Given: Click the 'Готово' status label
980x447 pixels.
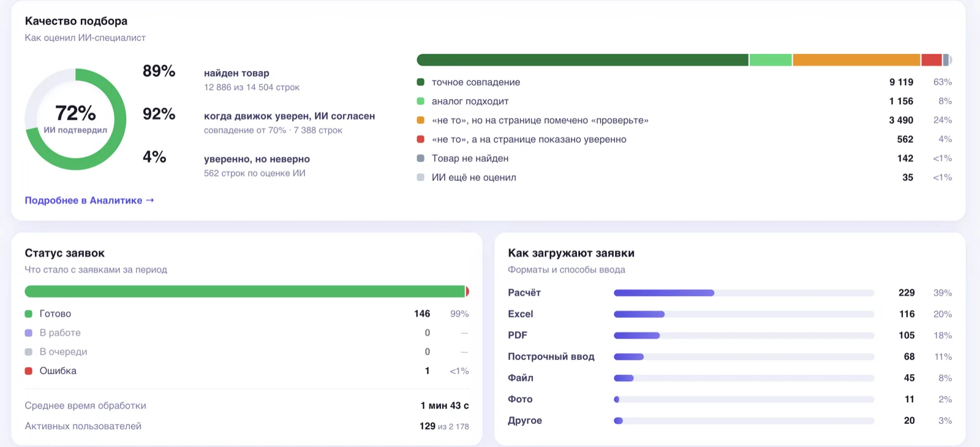Looking at the screenshot, I should tap(55, 314).
